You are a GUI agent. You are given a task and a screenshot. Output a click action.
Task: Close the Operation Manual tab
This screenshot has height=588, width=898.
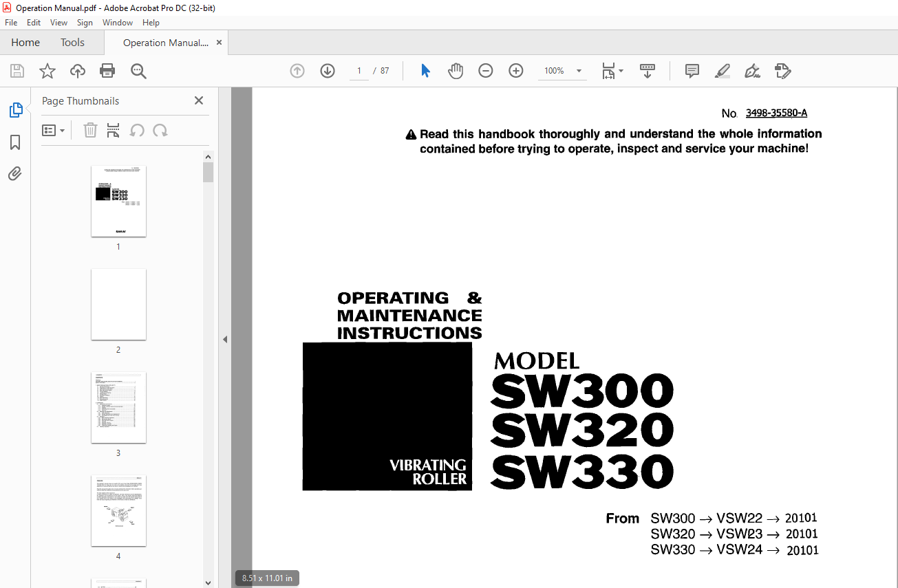coord(220,43)
